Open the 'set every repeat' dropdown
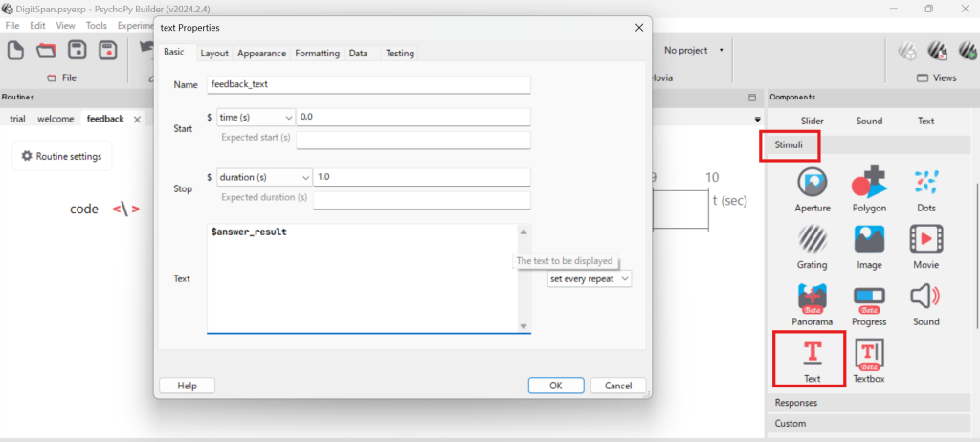 click(x=590, y=278)
